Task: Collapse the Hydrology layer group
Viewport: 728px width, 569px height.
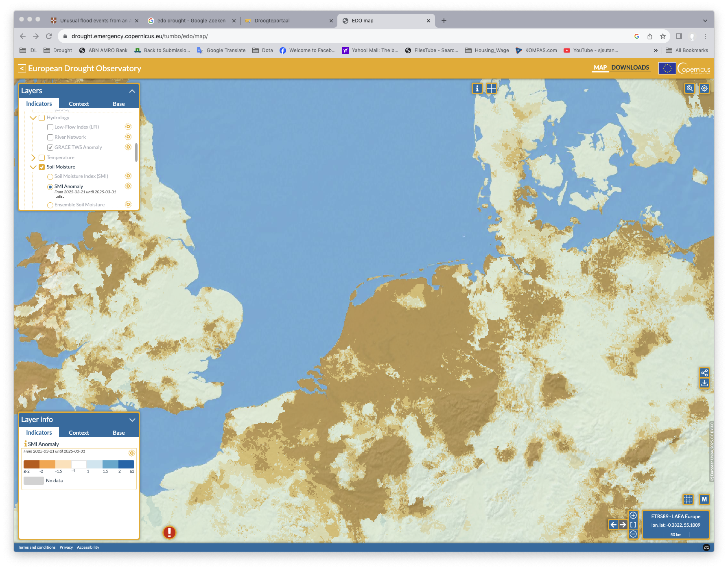Action: click(x=33, y=118)
